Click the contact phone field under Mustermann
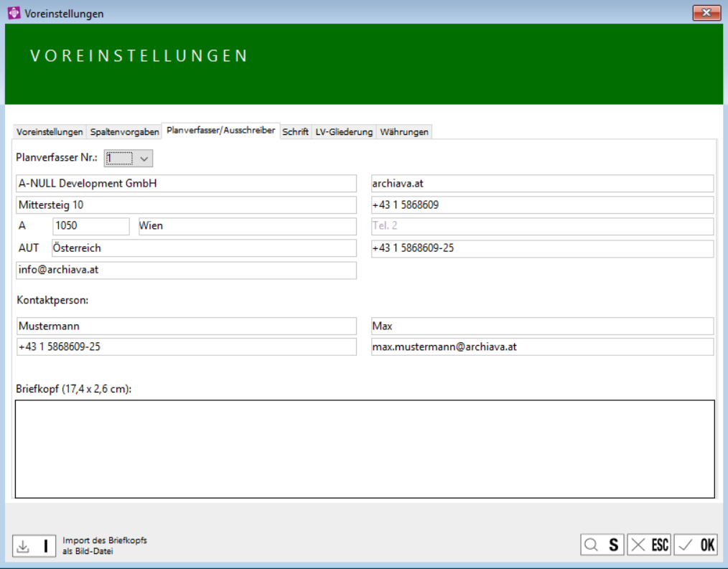 coord(187,347)
